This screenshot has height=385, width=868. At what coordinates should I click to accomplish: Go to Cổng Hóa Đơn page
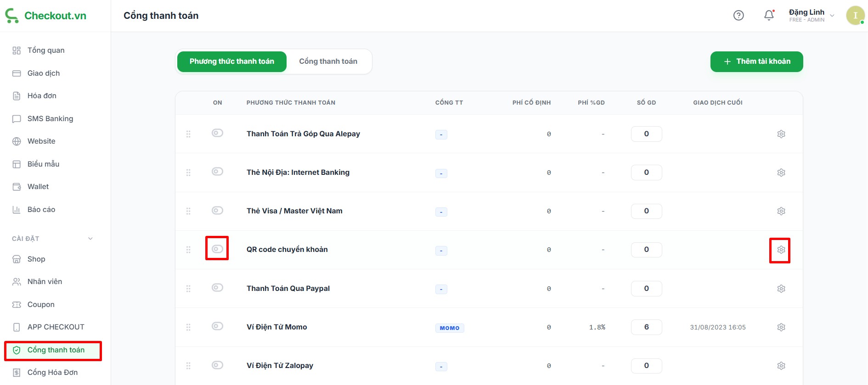pos(52,373)
